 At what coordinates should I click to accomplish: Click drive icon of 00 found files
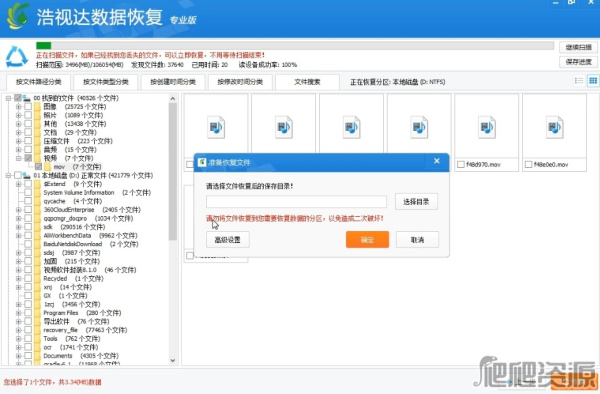click(x=27, y=98)
